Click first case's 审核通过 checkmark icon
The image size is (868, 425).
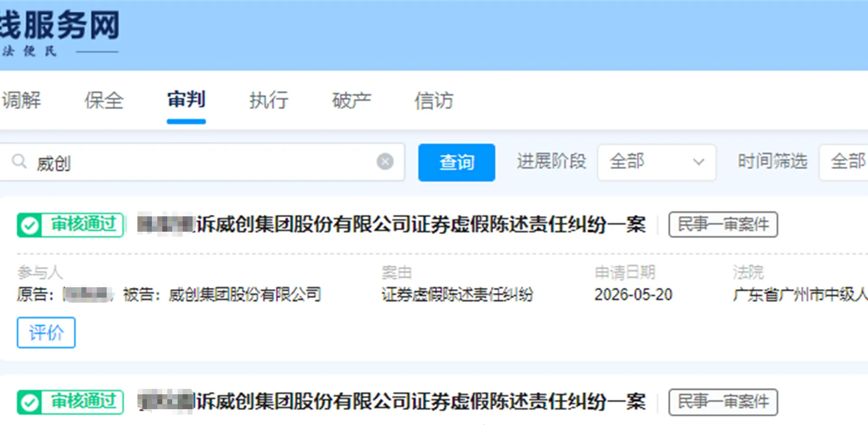pos(30,225)
